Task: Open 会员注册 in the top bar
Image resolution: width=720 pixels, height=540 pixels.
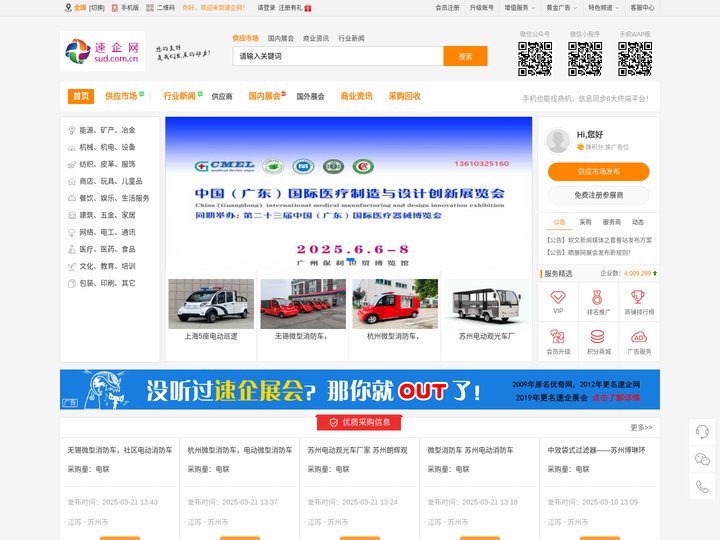Action: (448, 8)
